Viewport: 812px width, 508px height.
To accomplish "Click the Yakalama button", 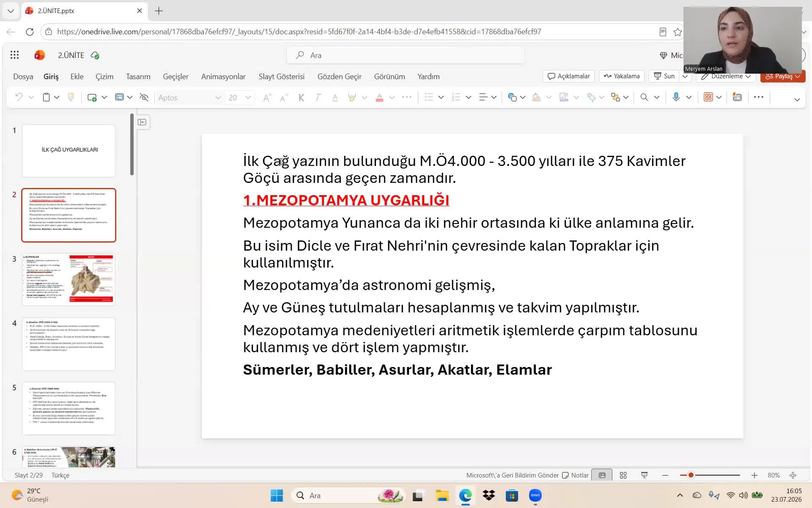I will tap(622, 76).
